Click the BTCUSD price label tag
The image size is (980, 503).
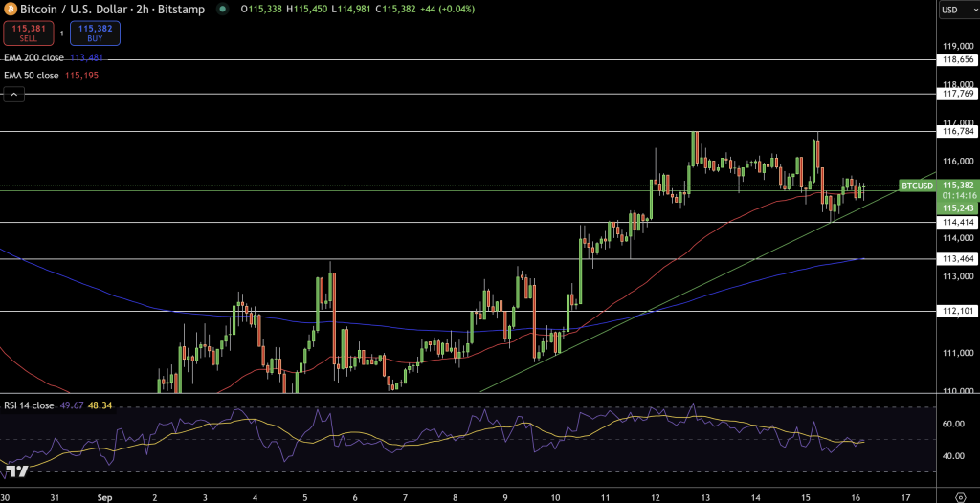click(917, 186)
